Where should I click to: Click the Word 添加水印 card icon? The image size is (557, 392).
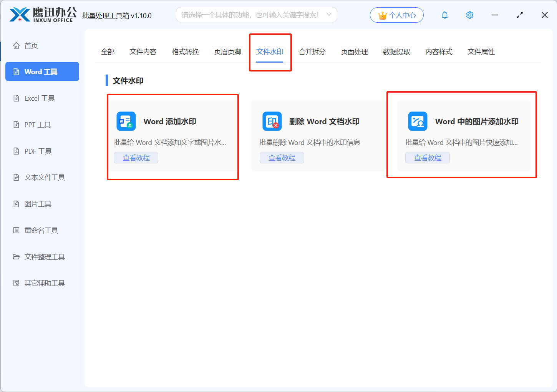pos(126,121)
